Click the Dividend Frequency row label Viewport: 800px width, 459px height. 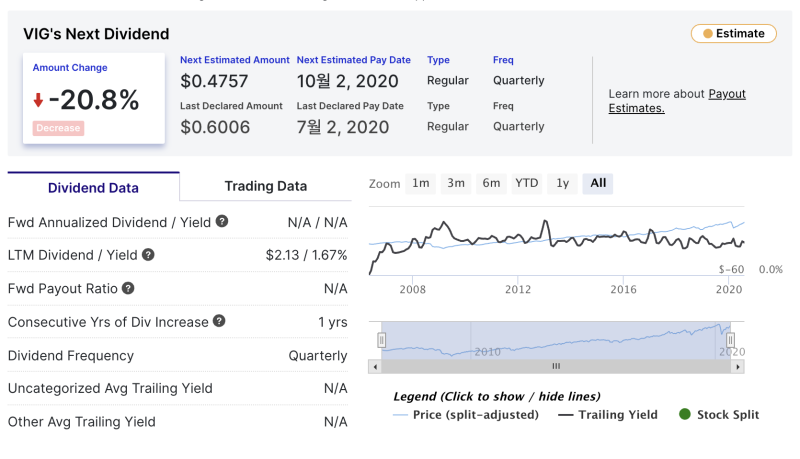[71, 355]
